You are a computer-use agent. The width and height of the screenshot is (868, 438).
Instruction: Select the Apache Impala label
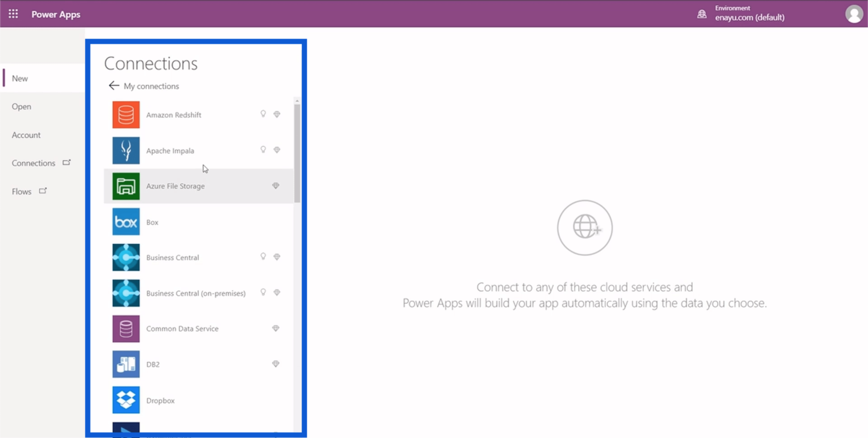170,151
